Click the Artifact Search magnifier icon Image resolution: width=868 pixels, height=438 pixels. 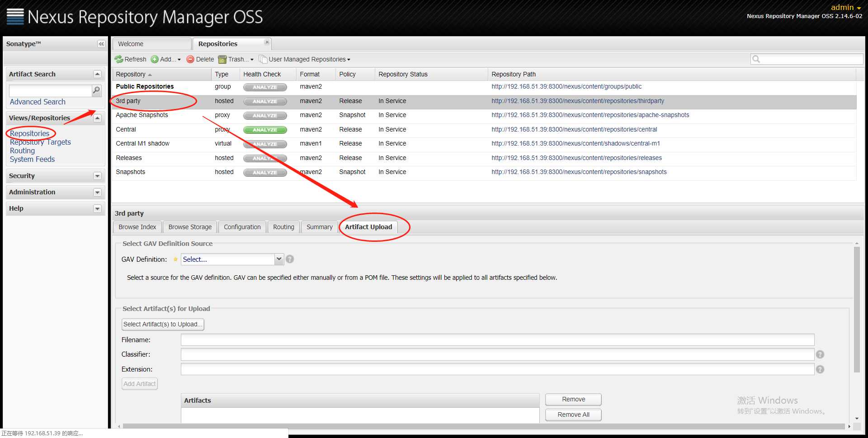coord(96,90)
